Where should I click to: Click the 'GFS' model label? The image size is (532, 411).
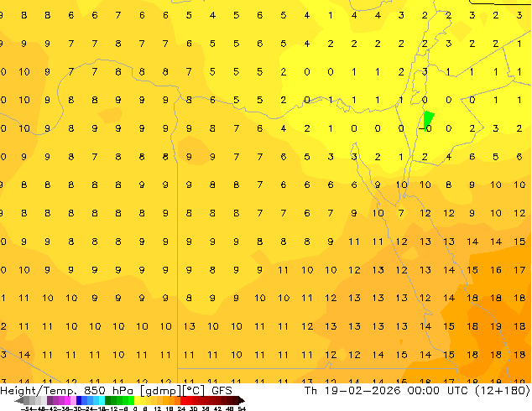point(222,391)
